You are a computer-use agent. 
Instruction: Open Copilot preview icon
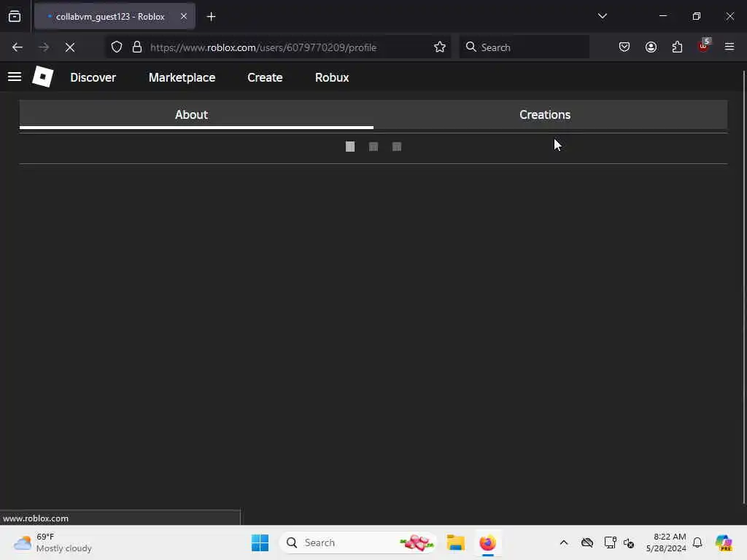pos(724,542)
